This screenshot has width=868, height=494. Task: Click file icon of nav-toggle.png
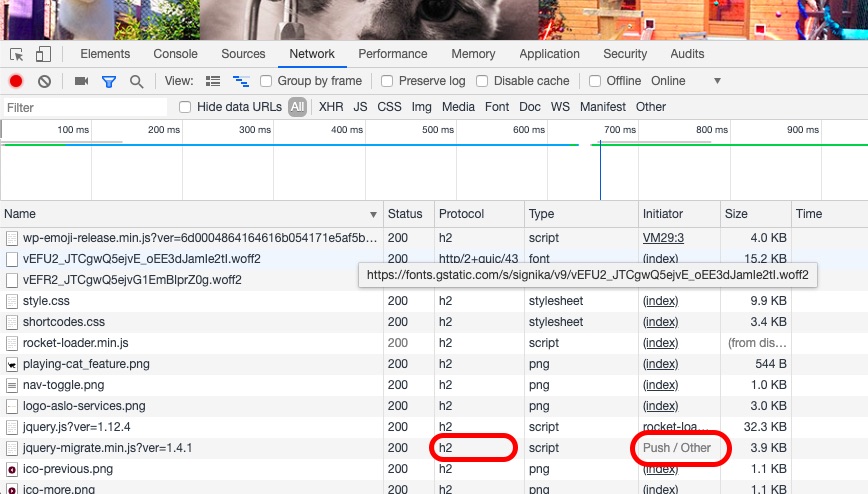12,385
